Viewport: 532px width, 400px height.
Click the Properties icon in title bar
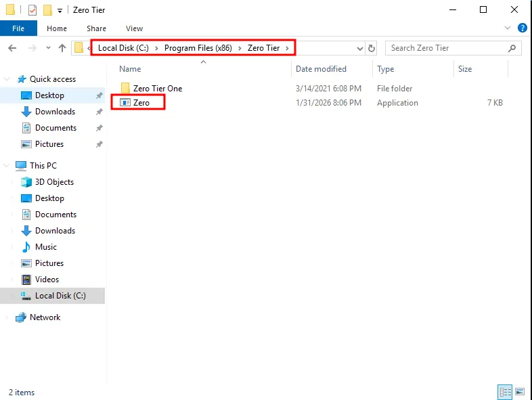click(32, 10)
